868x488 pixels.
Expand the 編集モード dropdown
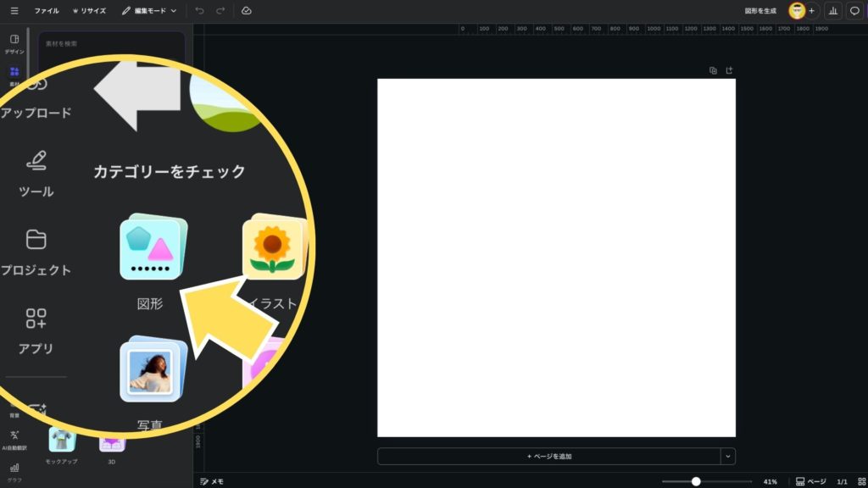pos(149,11)
